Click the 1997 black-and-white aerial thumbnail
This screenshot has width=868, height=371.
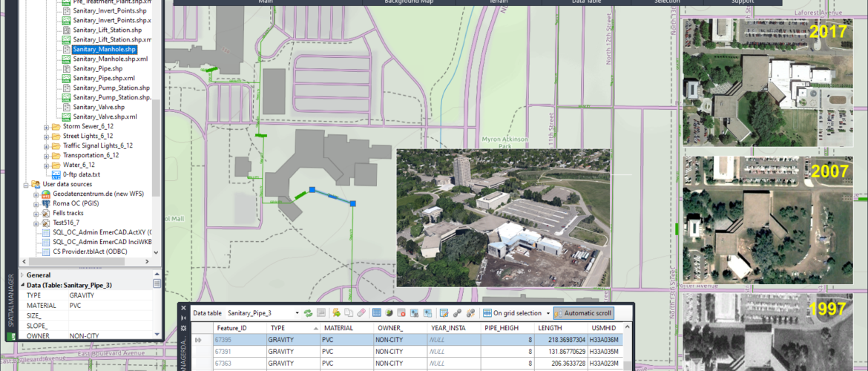click(x=768, y=332)
